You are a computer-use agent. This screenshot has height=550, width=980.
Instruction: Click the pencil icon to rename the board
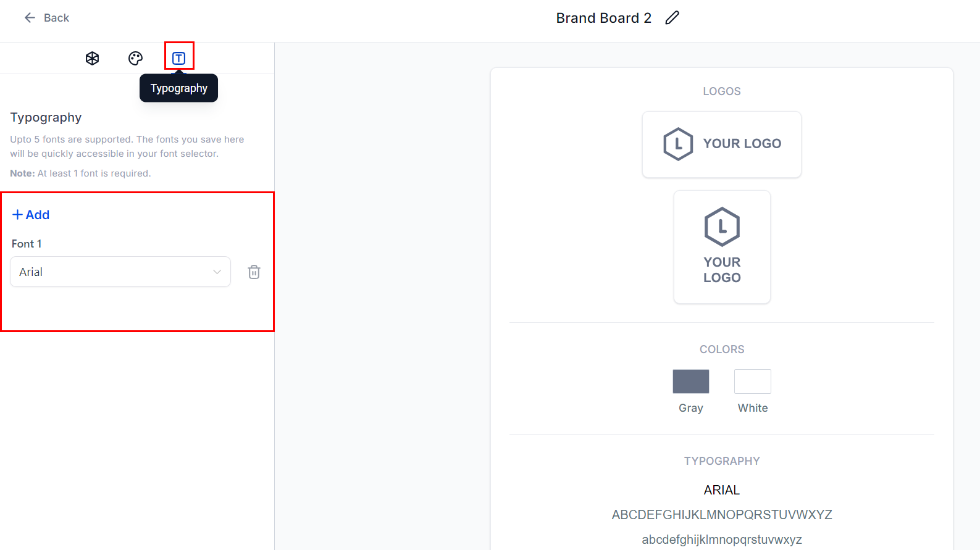[x=672, y=18]
